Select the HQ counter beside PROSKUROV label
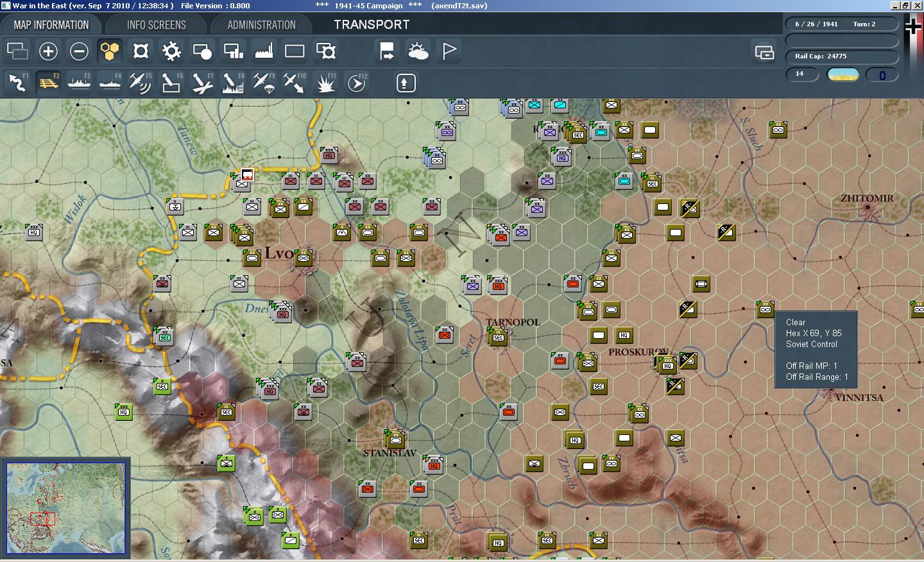The image size is (924, 562). 667,366
